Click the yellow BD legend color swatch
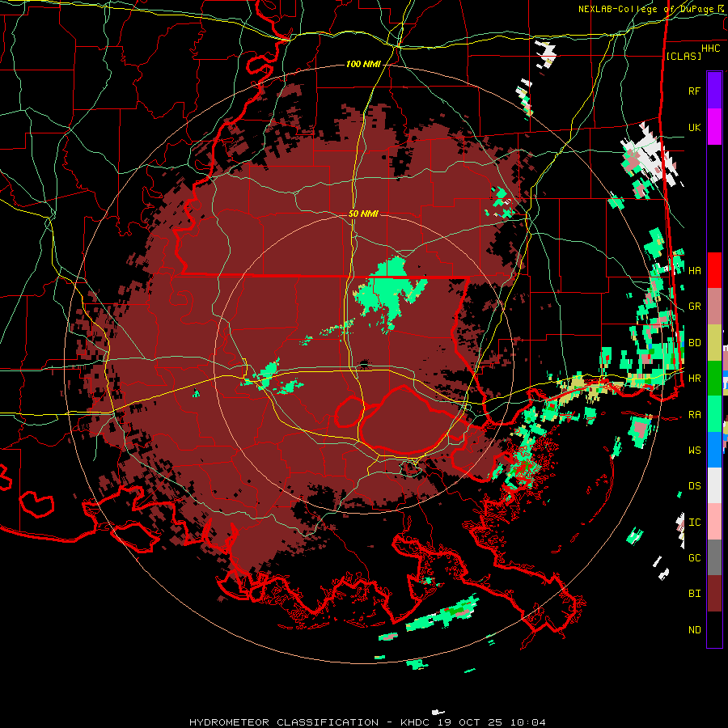 tap(714, 343)
